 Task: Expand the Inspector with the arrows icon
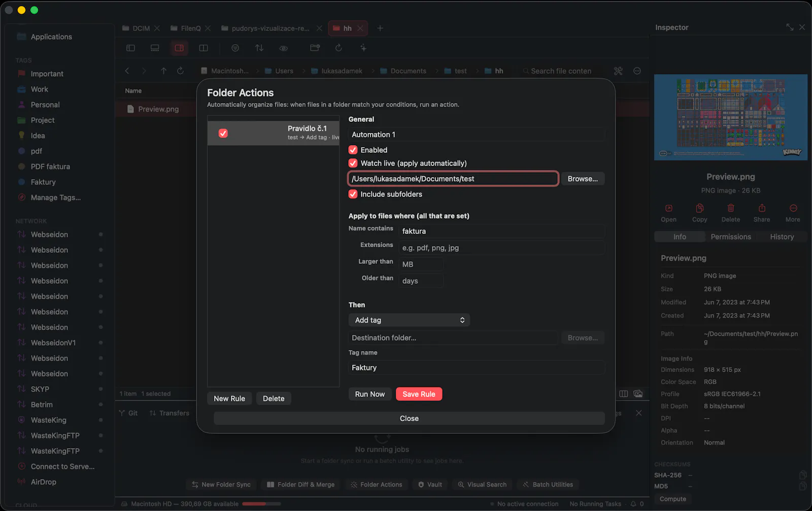tap(790, 27)
